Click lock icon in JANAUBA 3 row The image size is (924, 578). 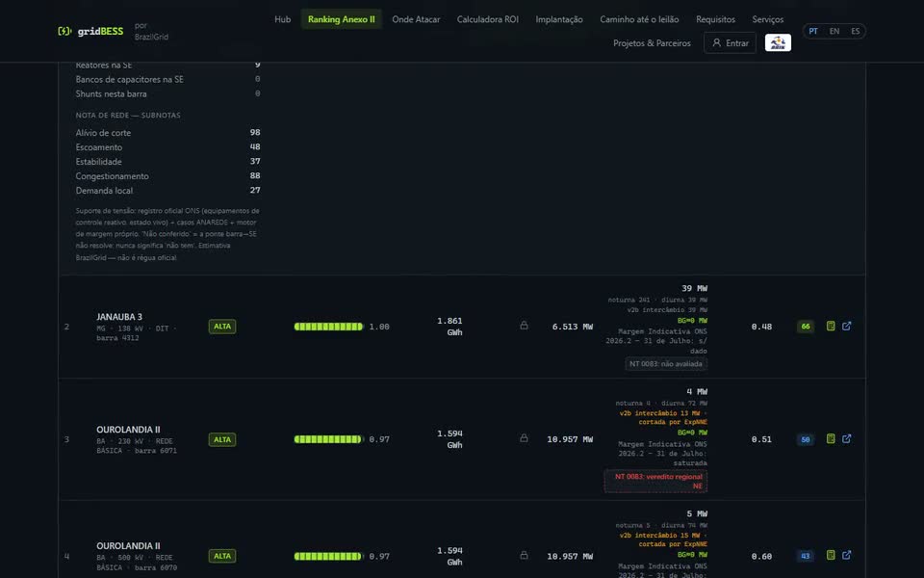(x=524, y=326)
